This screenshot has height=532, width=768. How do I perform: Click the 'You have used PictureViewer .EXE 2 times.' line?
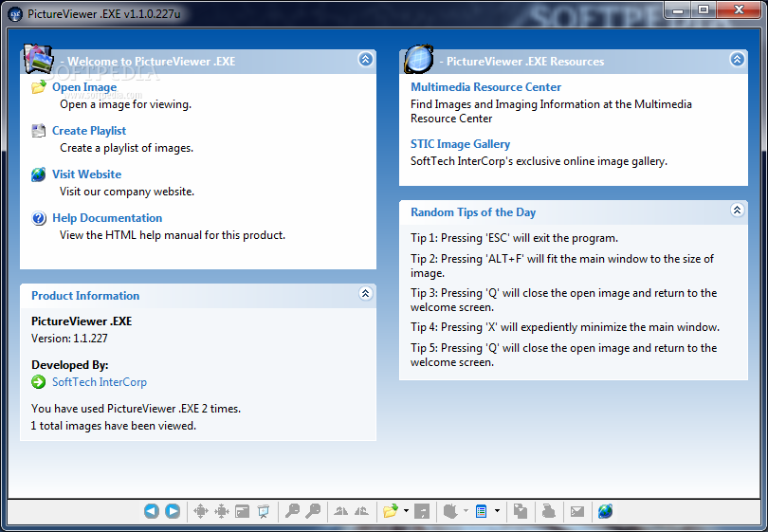click(x=137, y=409)
